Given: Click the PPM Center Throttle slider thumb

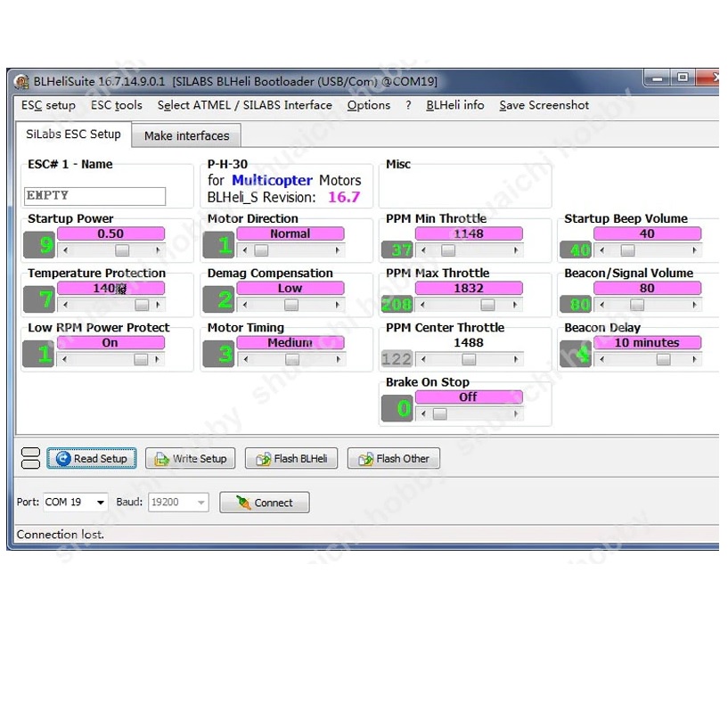Looking at the screenshot, I should click(x=469, y=359).
